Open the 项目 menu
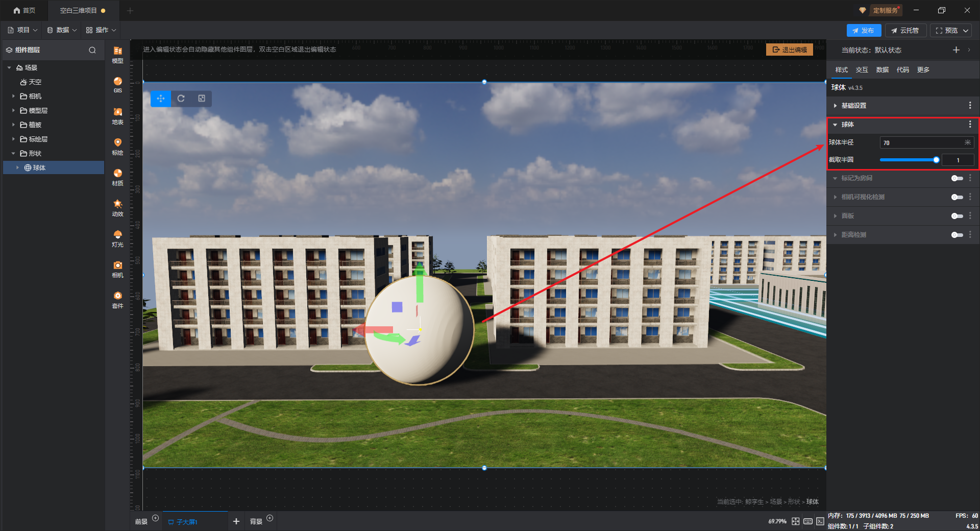Viewport: 980px width, 531px height. [22, 30]
